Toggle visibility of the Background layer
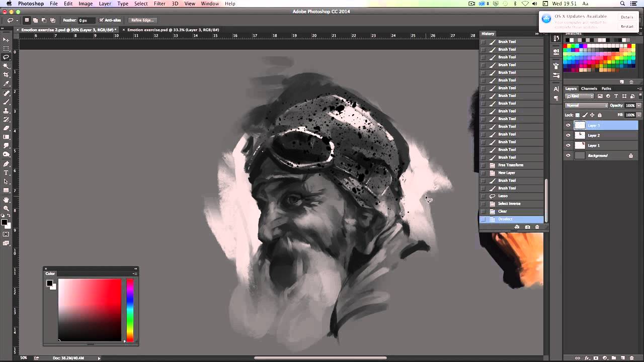The height and width of the screenshot is (362, 644). 568,155
